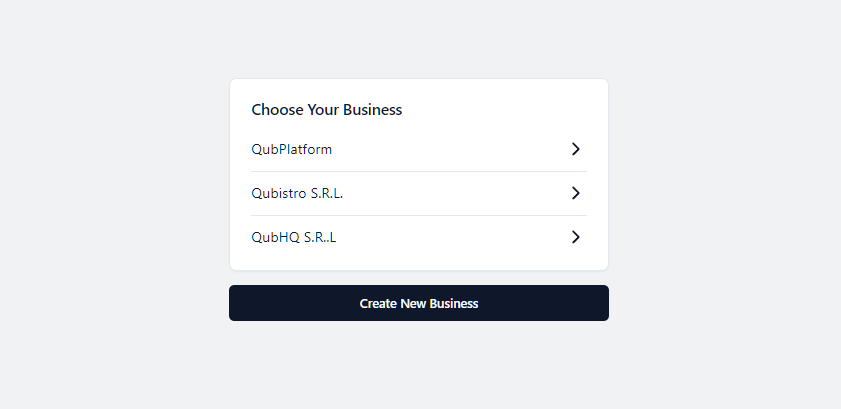
Task: Expand the last business via its right arrow
Action: point(576,237)
